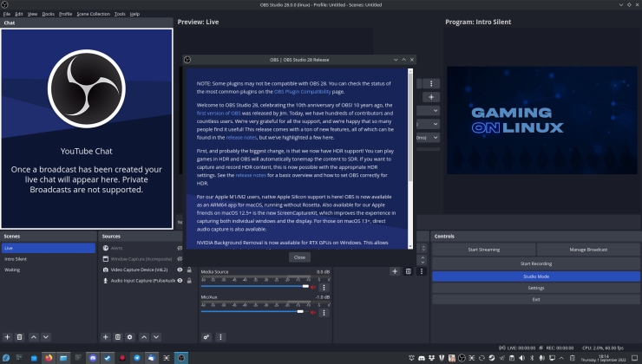Click the Alerts source browser icon
Screen dimensions: 642x364
tap(106, 248)
